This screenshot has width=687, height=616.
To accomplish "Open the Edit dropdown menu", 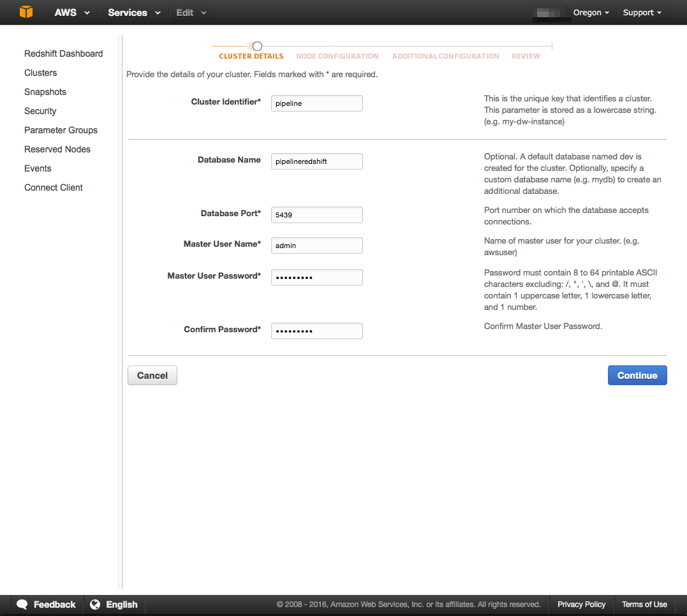I will (191, 12).
